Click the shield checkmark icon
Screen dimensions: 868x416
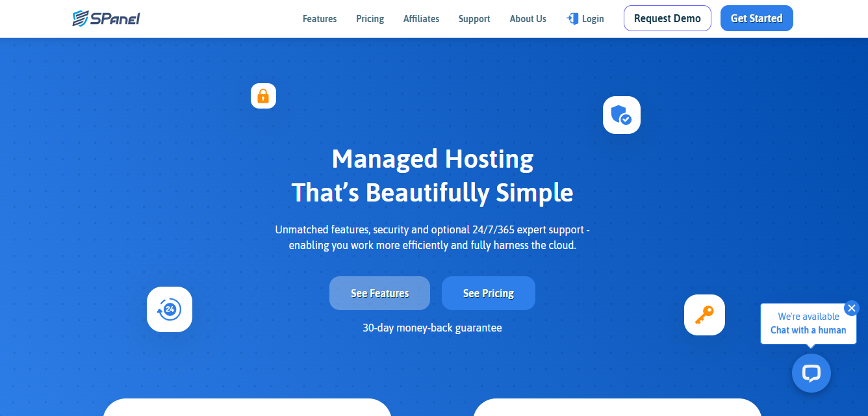621,115
